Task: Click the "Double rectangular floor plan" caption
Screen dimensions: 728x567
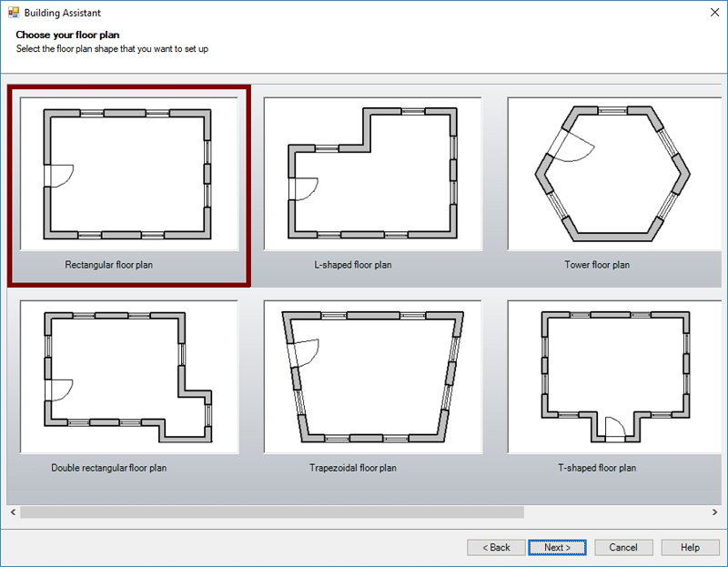Action: 108,469
